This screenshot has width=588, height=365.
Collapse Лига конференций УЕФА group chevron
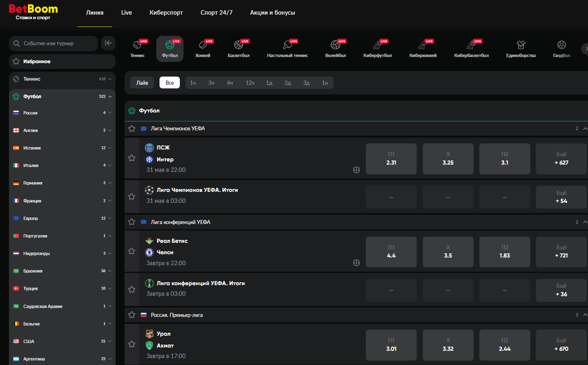585,222
